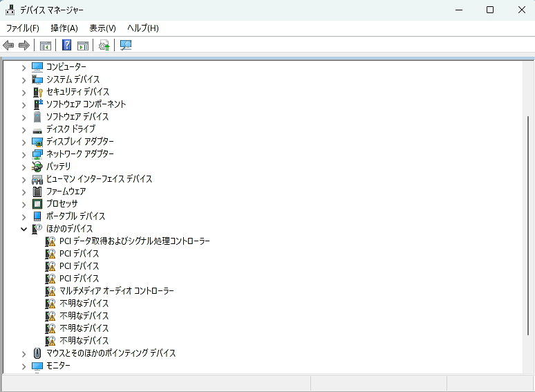This screenshot has width=535, height=392.
Task: Click Scan for hardware changes icon
Action: 126,45
